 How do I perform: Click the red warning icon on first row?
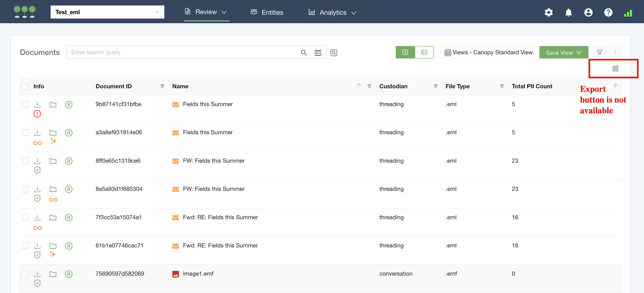point(37,114)
